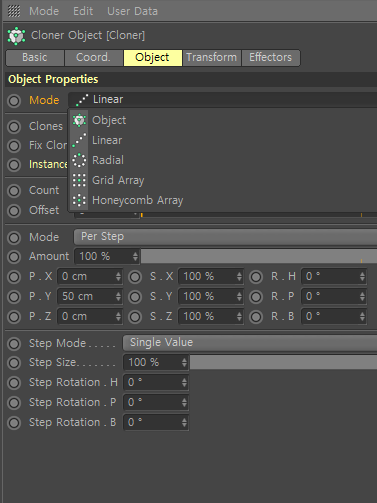Click the Object Properties section header

[x=191, y=79]
